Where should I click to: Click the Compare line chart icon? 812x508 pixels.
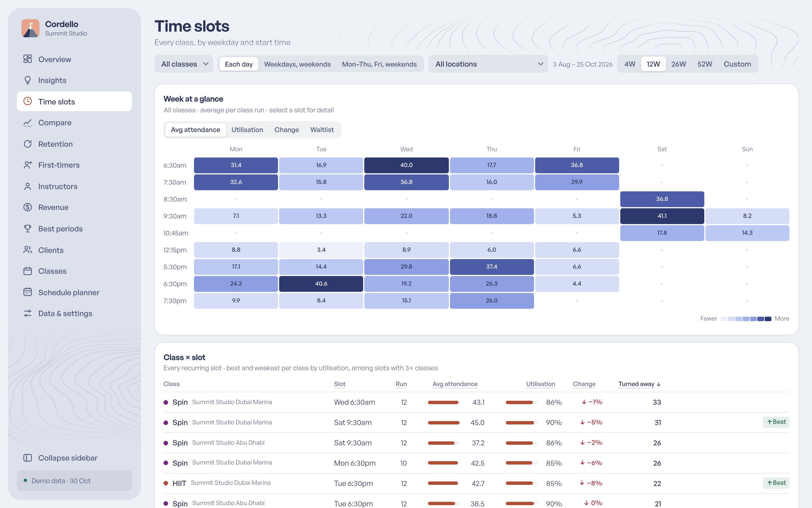[28, 123]
